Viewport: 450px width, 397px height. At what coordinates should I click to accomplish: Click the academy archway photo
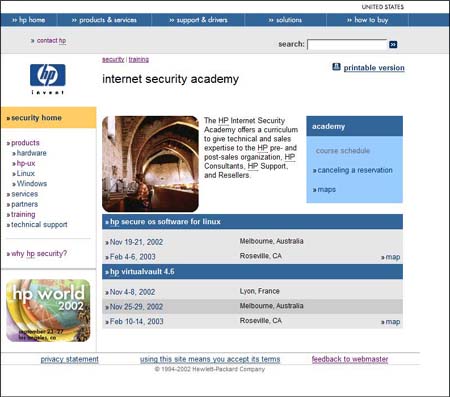click(150, 164)
